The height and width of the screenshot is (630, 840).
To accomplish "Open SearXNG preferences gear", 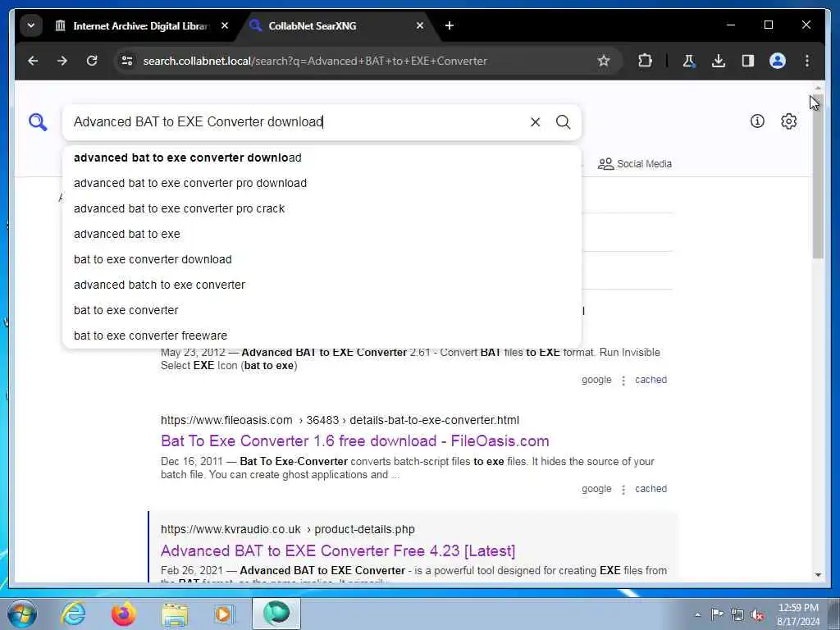I will tap(788, 121).
